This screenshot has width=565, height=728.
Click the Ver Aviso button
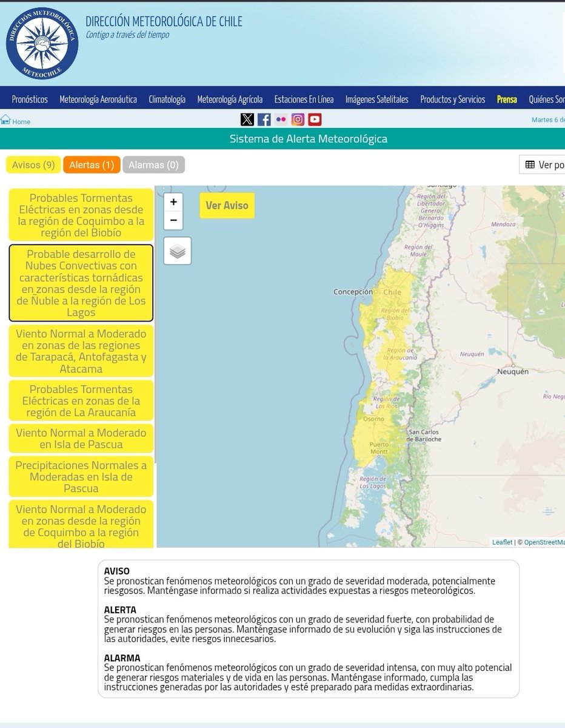227,206
